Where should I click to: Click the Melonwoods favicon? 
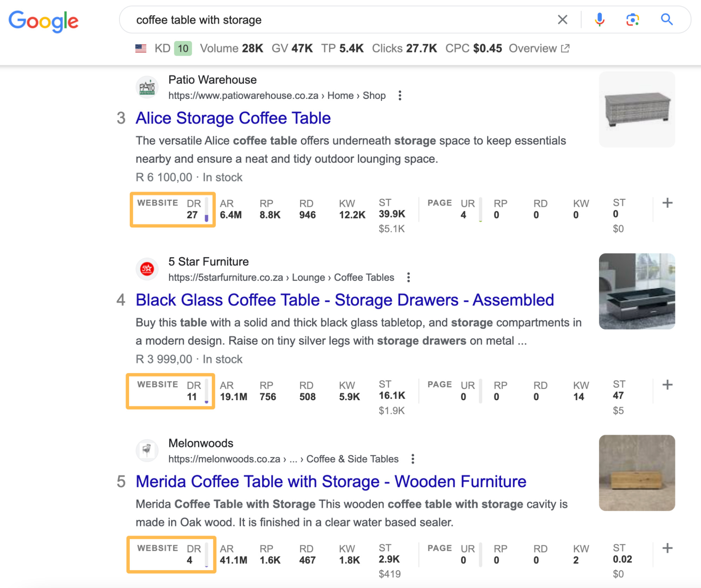click(x=147, y=451)
